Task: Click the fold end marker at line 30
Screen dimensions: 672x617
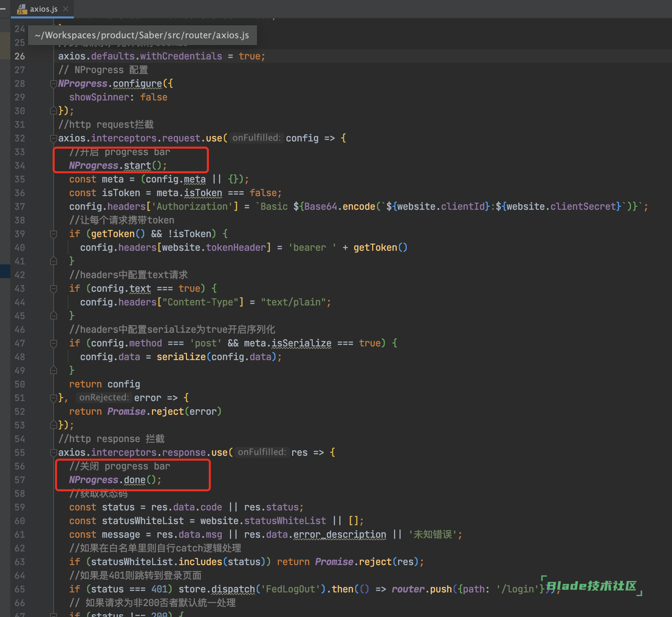Action: click(x=53, y=111)
